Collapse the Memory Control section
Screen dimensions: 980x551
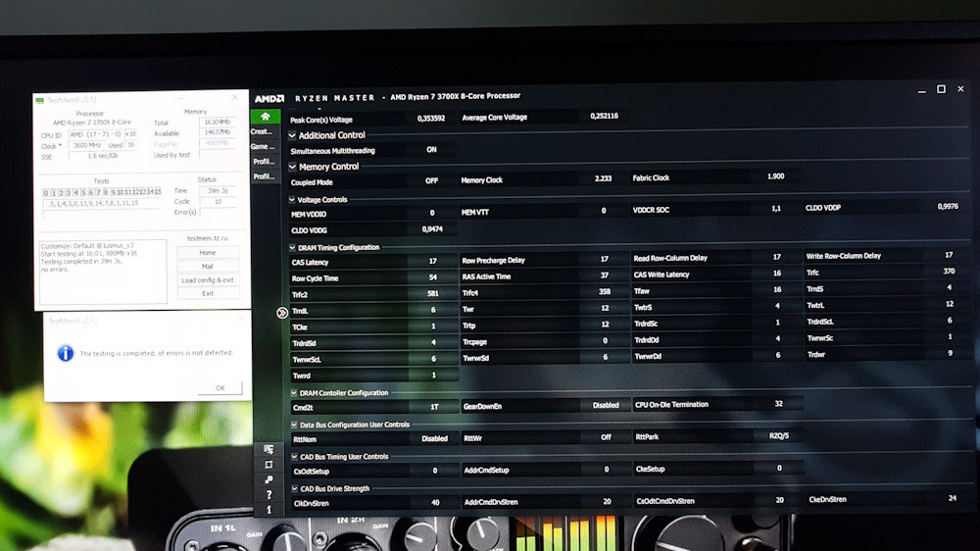pos(292,167)
